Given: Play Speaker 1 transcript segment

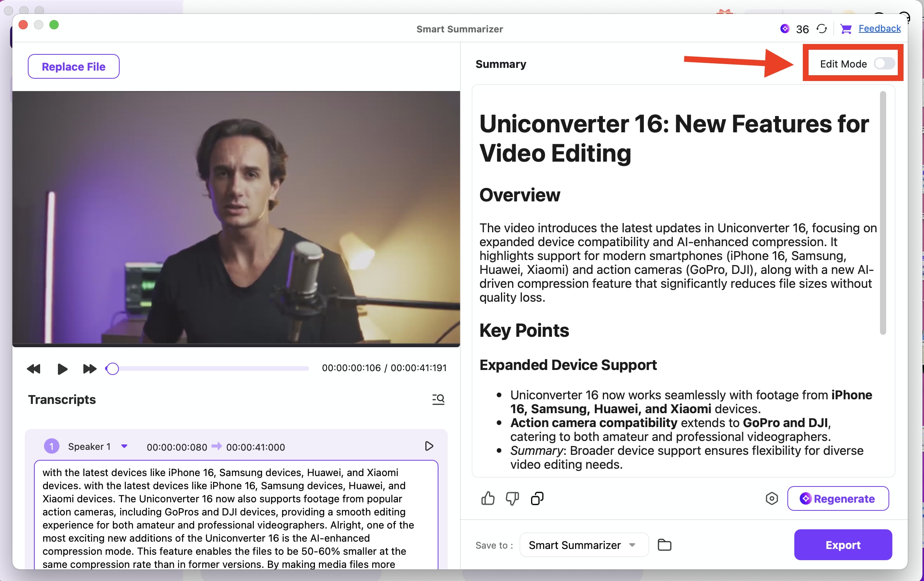Looking at the screenshot, I should [429, 446].
